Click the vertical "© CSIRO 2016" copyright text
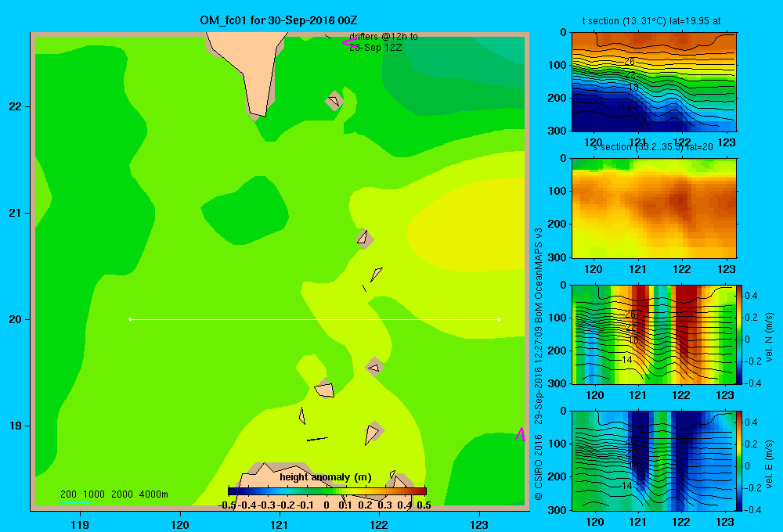The image size is (783, 532). (539, 467)
